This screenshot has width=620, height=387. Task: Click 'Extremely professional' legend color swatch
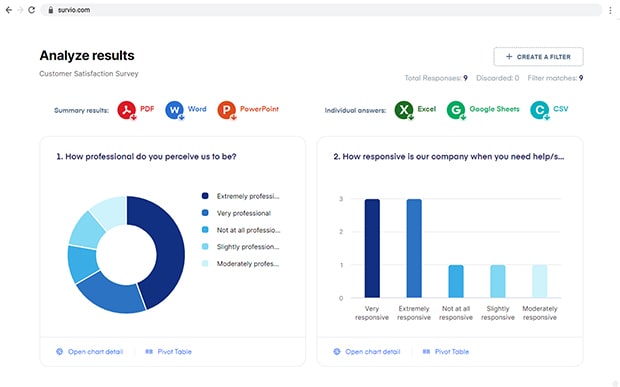[x=205, y=196]
